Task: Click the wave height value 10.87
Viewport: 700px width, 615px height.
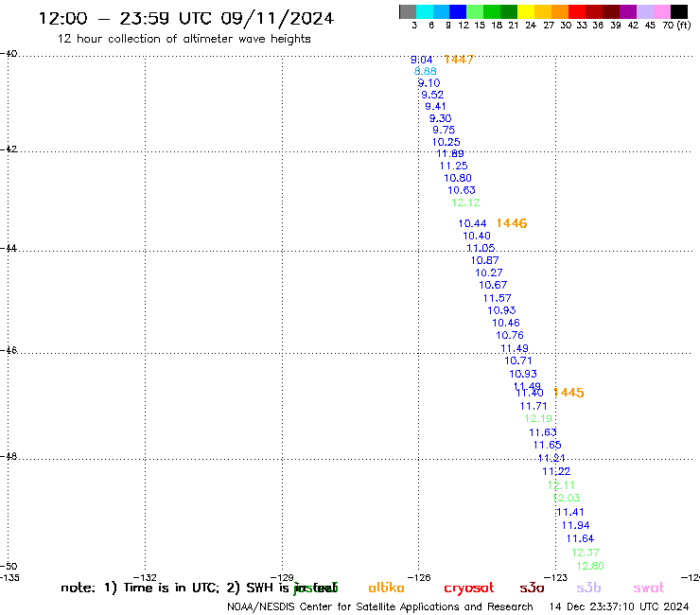Action: point(485,260)
